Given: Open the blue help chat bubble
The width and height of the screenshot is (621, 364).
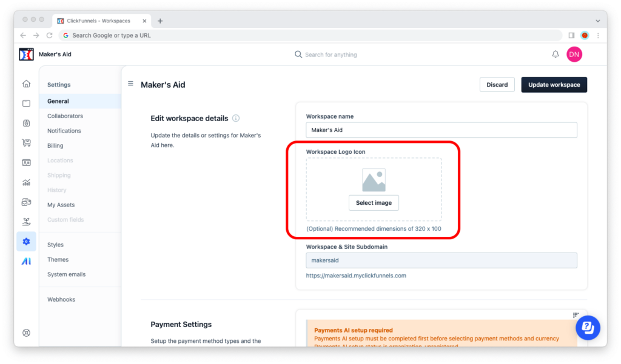Looking at the screenshot, I should click(x=588, y=328).
